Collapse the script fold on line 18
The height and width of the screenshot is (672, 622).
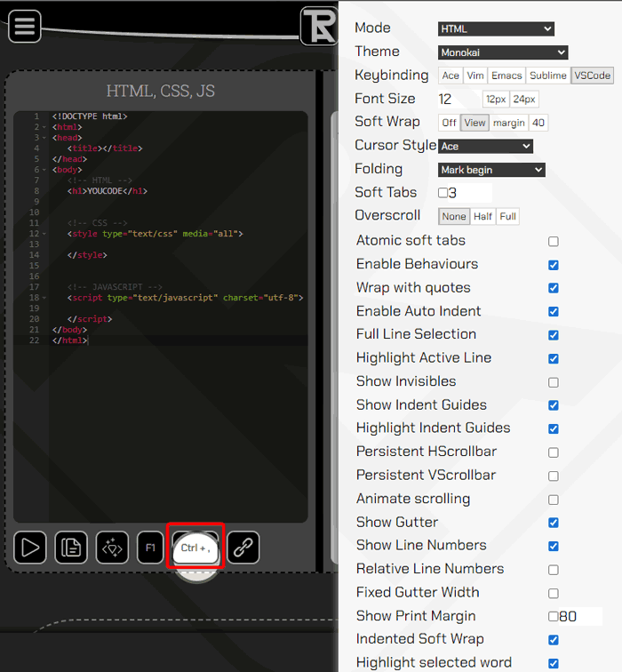coord(44,298)
